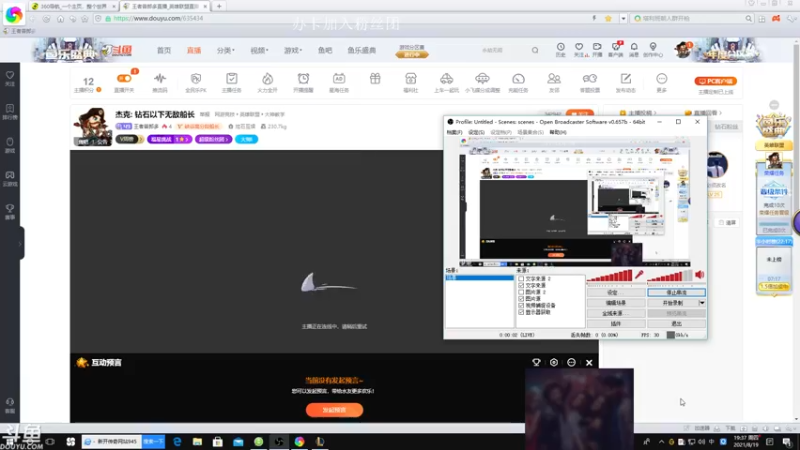800x450 pixels.
Task: Click the orange 发起预言 button
Action: point(334,410)
